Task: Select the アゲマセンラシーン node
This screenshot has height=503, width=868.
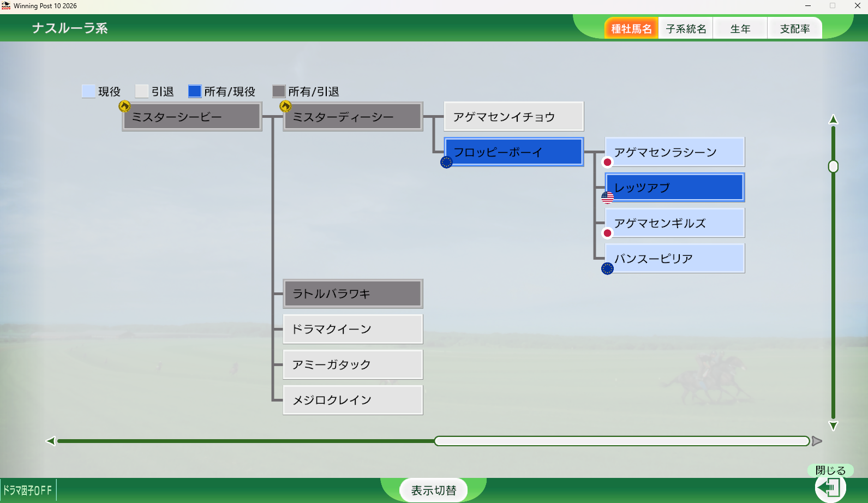Action: (x=675, y=152)
